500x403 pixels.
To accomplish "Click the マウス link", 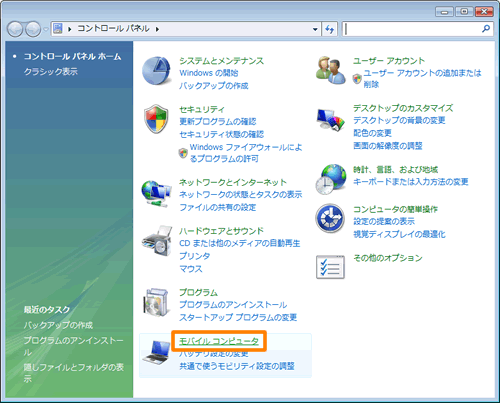I will 191,269.
